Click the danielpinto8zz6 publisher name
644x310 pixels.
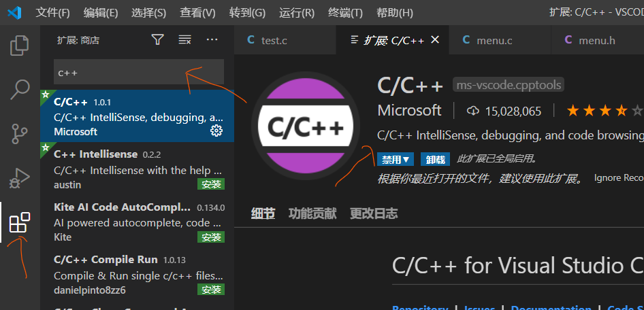coord(90,290)
